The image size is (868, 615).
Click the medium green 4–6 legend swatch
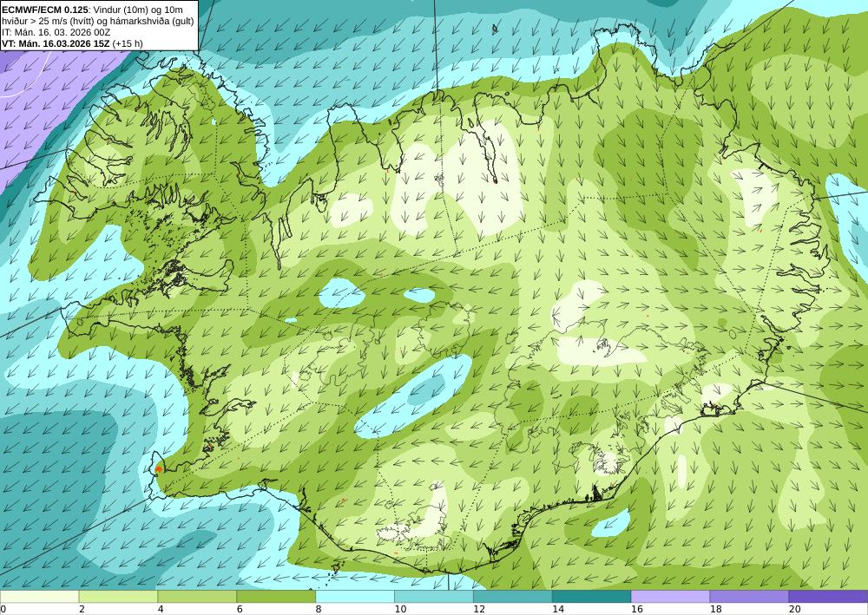197,597
